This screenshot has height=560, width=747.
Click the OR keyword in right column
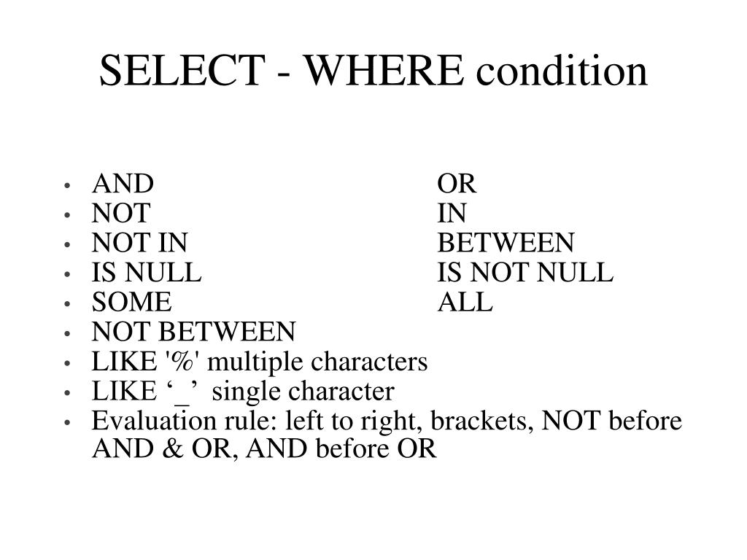click(457, 184)
